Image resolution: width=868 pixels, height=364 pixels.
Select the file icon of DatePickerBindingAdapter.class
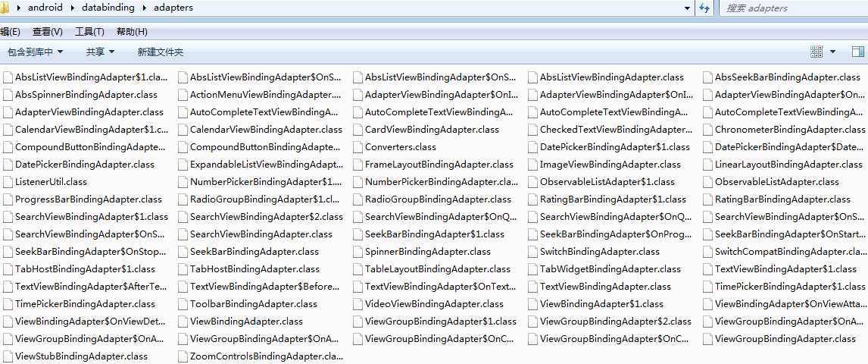8,165
